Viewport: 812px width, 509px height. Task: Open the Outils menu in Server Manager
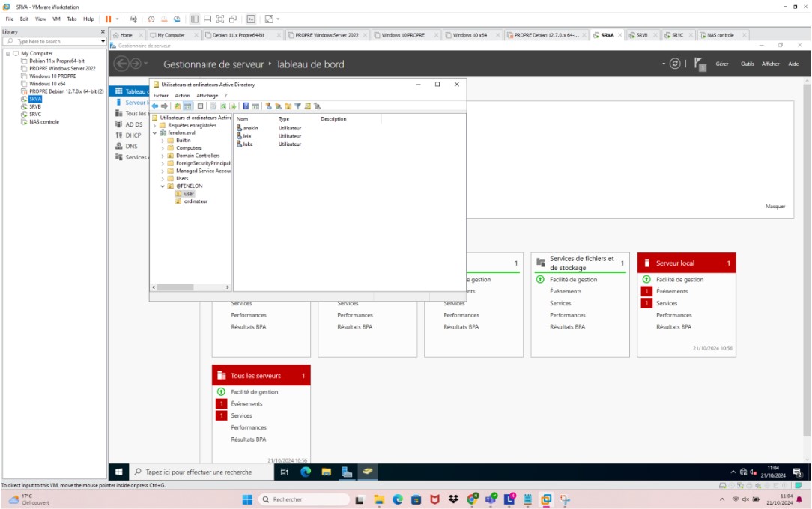748,64
